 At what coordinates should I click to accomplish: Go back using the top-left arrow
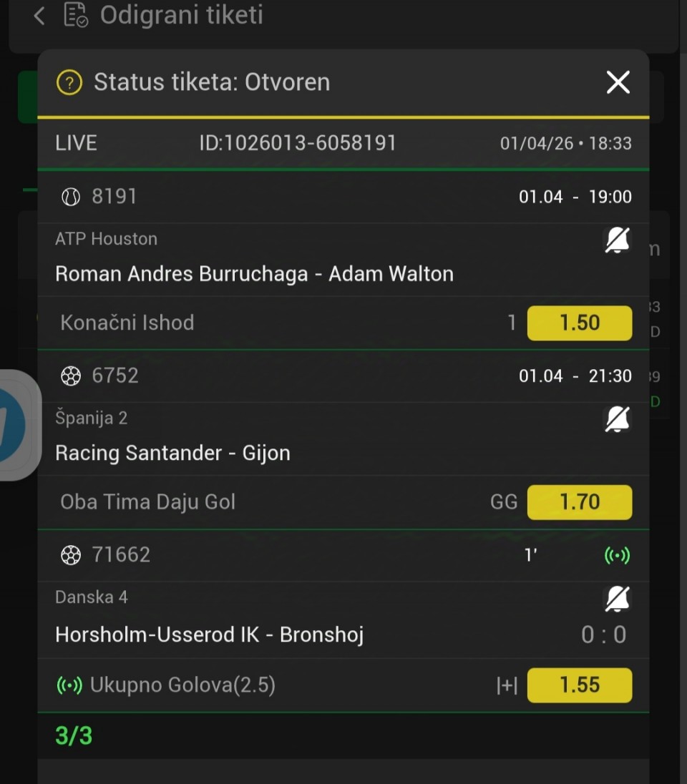[39, 16]
